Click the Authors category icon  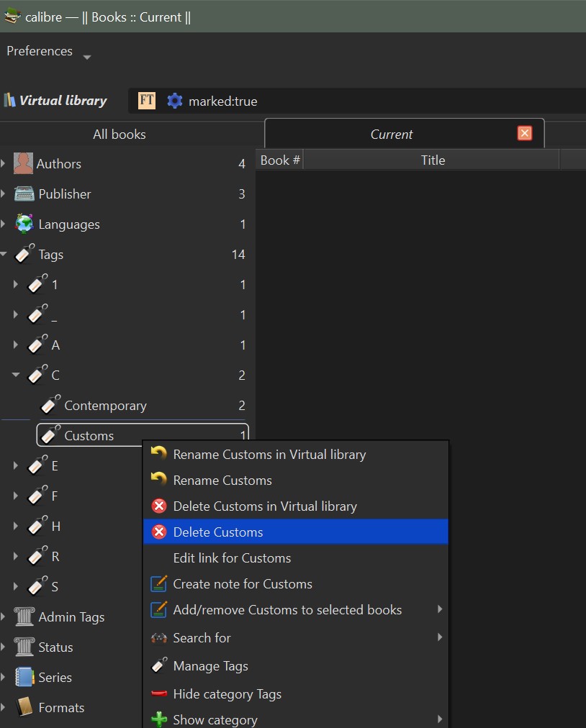[24, 164]
